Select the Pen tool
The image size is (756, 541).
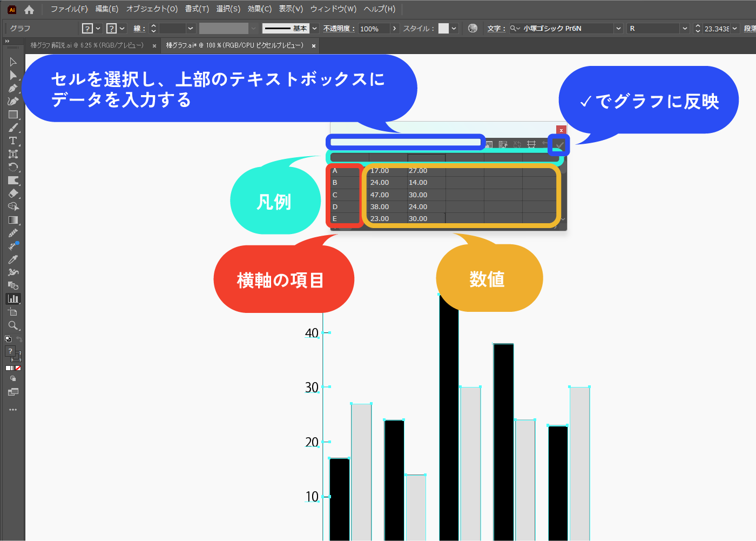pyautogui.click(x=13, y=88)
